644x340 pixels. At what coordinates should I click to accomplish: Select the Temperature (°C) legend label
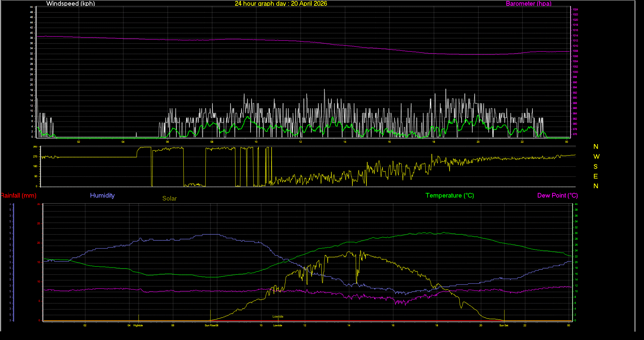click(x=450, y=196)
